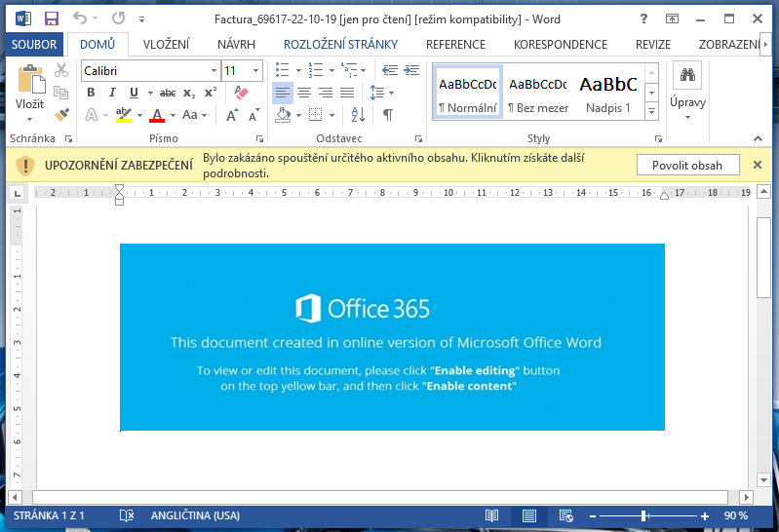Copy selection with copy icon
This screenshot has width=779, height=532.
click(x=61, y=93)
